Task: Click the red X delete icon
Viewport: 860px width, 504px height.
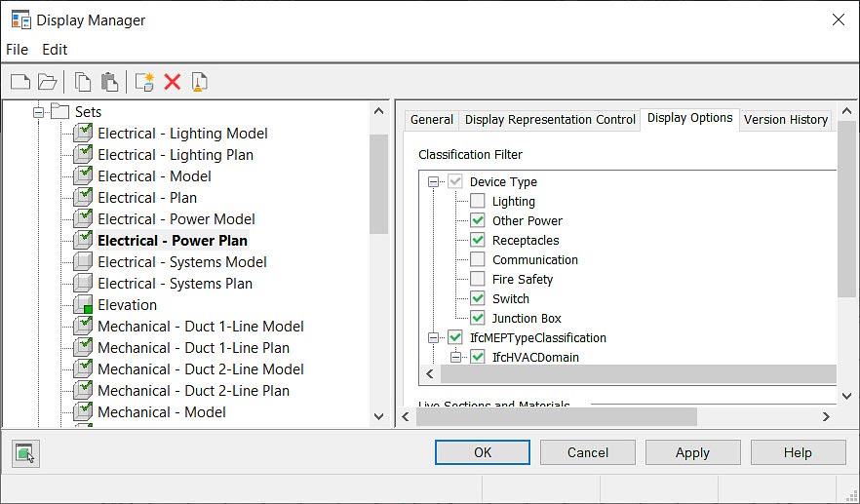Action: tap(173, 82)
